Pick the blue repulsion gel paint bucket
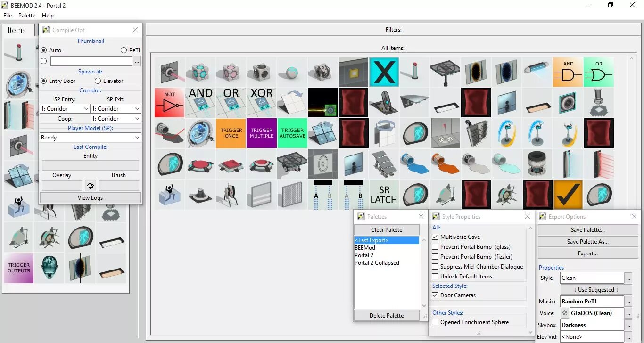644x343 pixels. tap(414, 164)
